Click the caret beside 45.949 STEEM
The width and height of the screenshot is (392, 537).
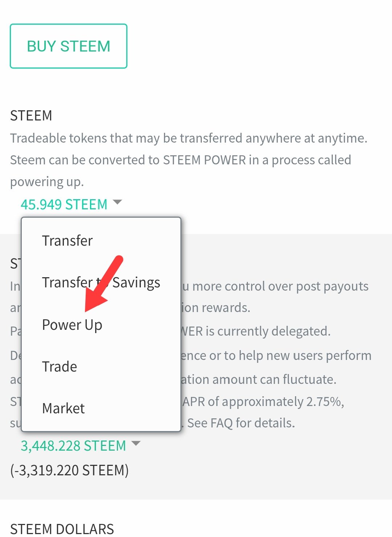pos(117,202)
